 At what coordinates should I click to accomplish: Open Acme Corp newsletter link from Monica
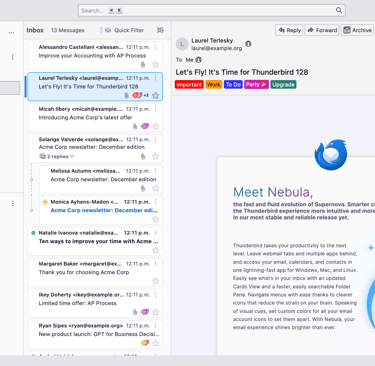(104, 210)
